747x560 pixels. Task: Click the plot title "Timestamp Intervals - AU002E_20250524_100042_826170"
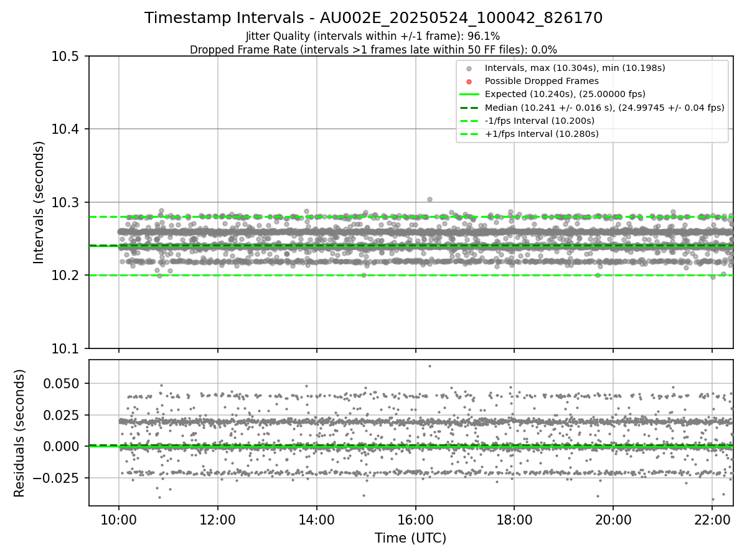(374, 18)
